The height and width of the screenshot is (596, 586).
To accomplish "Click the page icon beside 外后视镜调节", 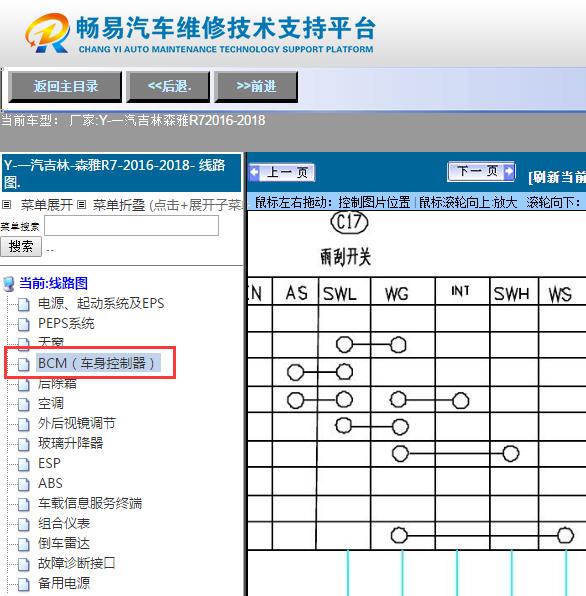I will [x=24, y=424].
